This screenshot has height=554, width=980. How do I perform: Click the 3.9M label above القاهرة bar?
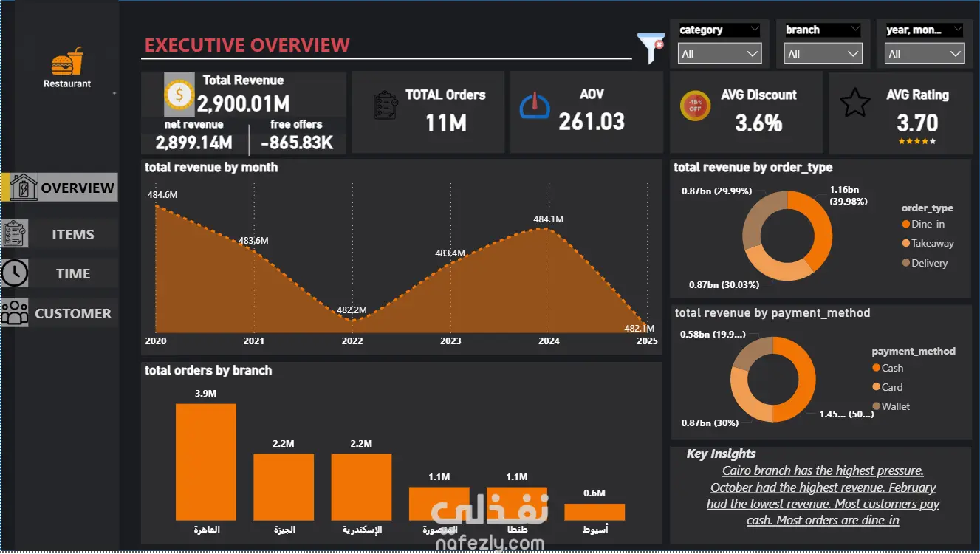point(206,394)
